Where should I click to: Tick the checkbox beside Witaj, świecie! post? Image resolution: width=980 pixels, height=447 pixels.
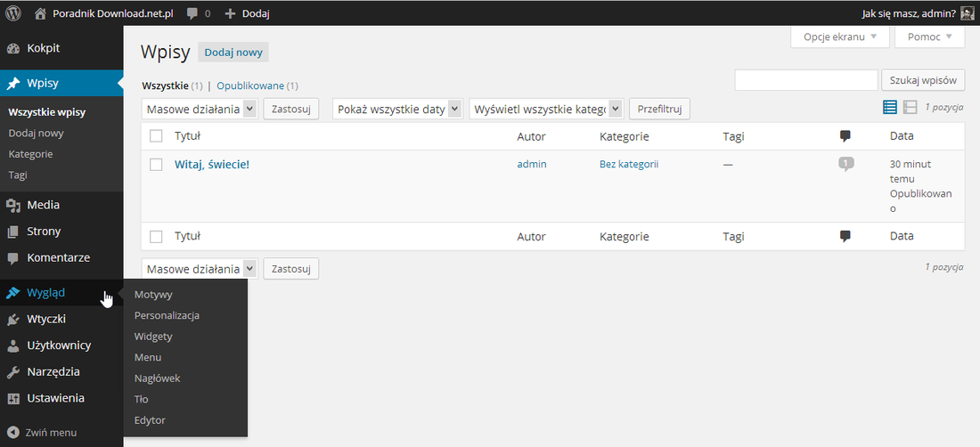[156, 164]
